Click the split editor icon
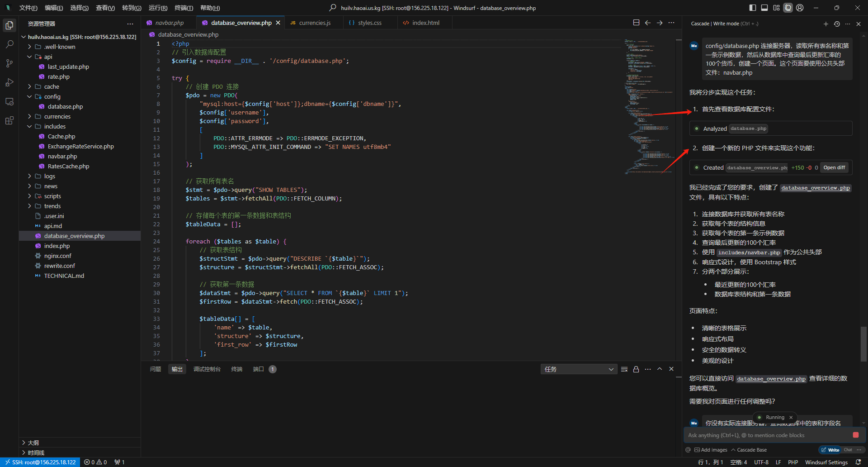Viewport: 868px width, 467px height. tap(636, 23)
